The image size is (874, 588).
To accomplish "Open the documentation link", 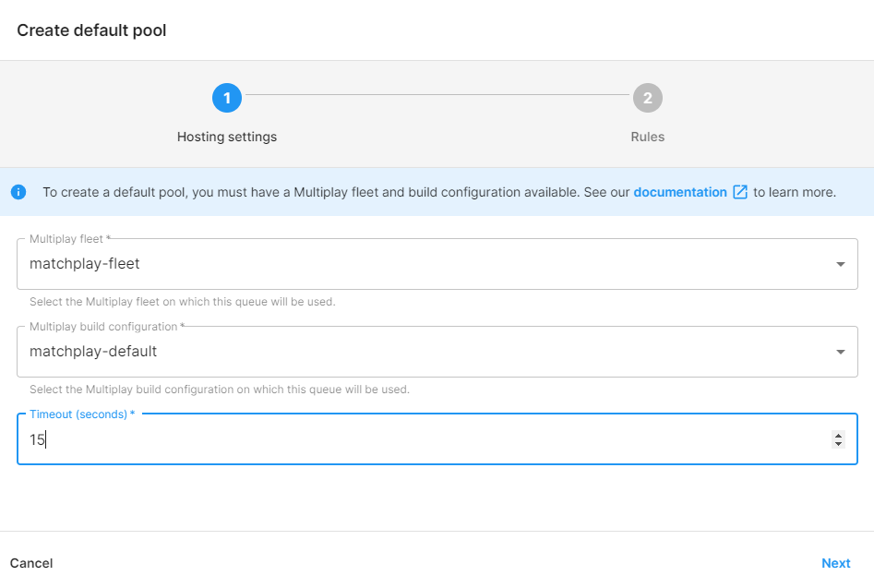I will point(680,192).
